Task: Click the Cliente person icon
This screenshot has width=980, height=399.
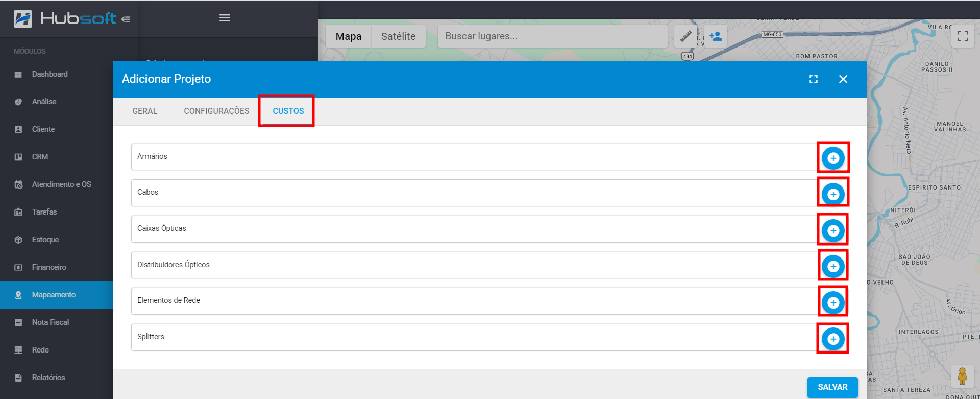Action: click(18, 130)
